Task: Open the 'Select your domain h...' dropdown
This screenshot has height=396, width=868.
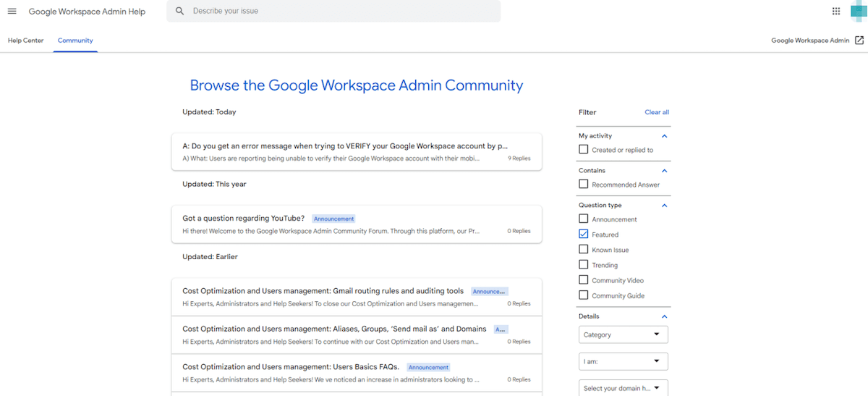Action: click(623, 388)
